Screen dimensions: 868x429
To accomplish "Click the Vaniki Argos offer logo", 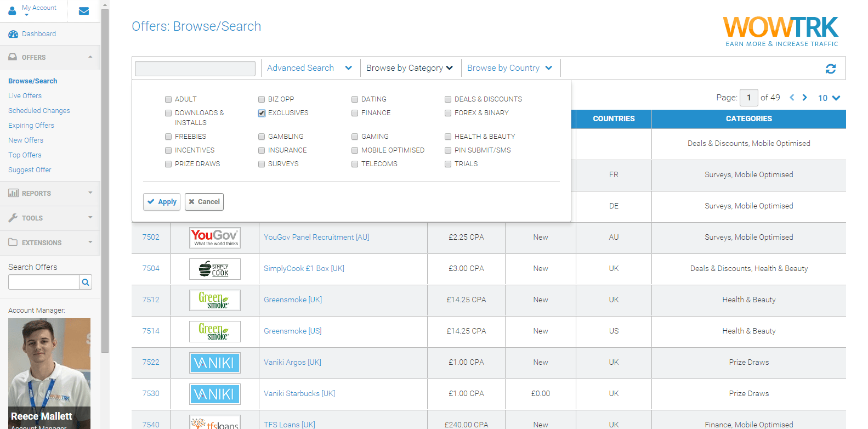I will click(215, 363).
